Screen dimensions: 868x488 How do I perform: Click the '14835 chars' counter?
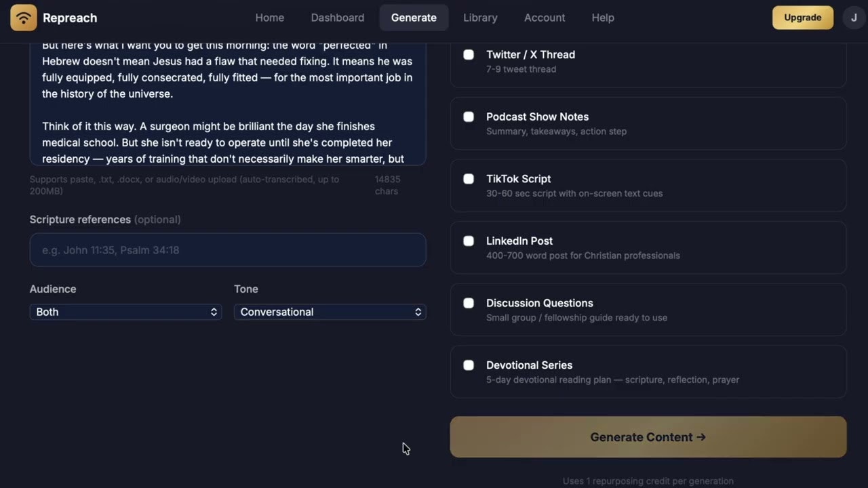tap(388, 185)
